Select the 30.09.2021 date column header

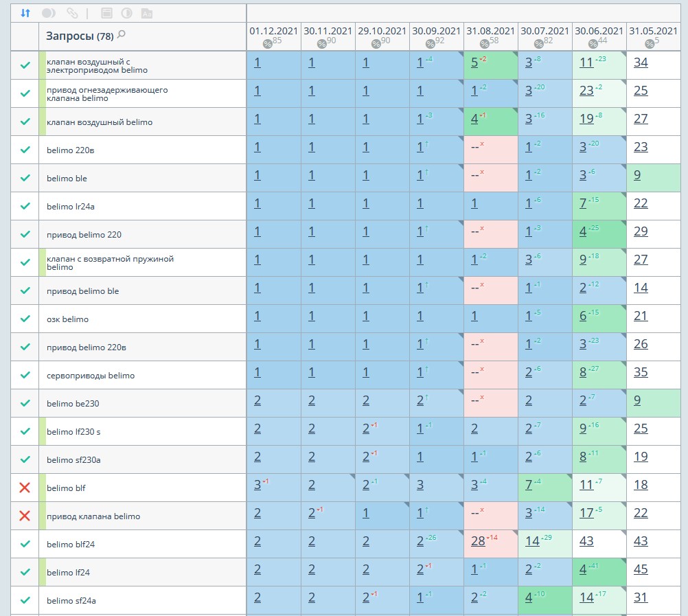pos(436,31)
